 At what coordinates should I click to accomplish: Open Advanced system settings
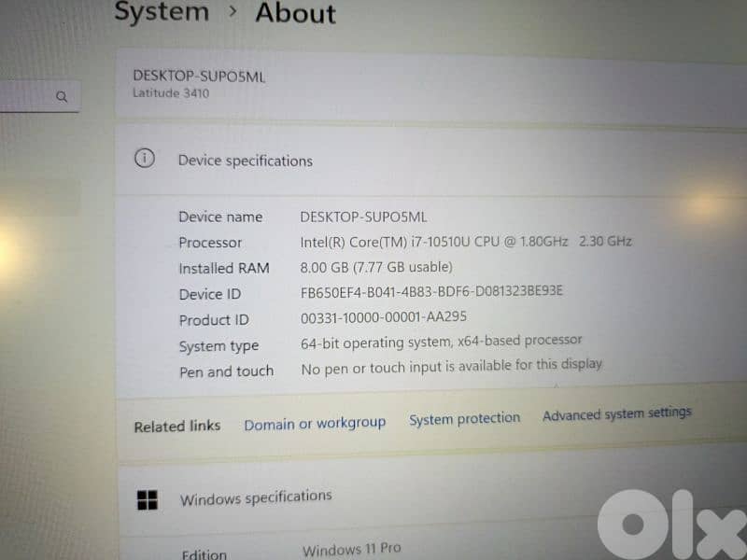[x=616, y=413]
